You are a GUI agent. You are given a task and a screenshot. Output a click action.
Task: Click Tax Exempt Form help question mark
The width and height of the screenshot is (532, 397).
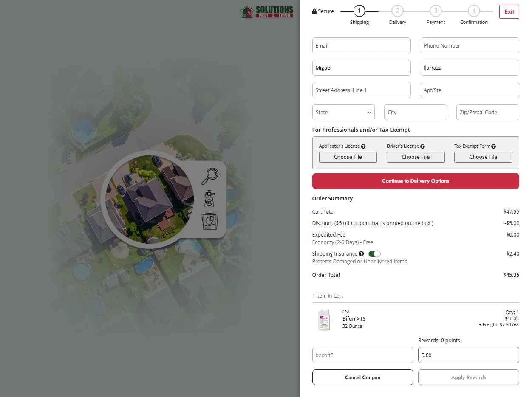point(493,146)
